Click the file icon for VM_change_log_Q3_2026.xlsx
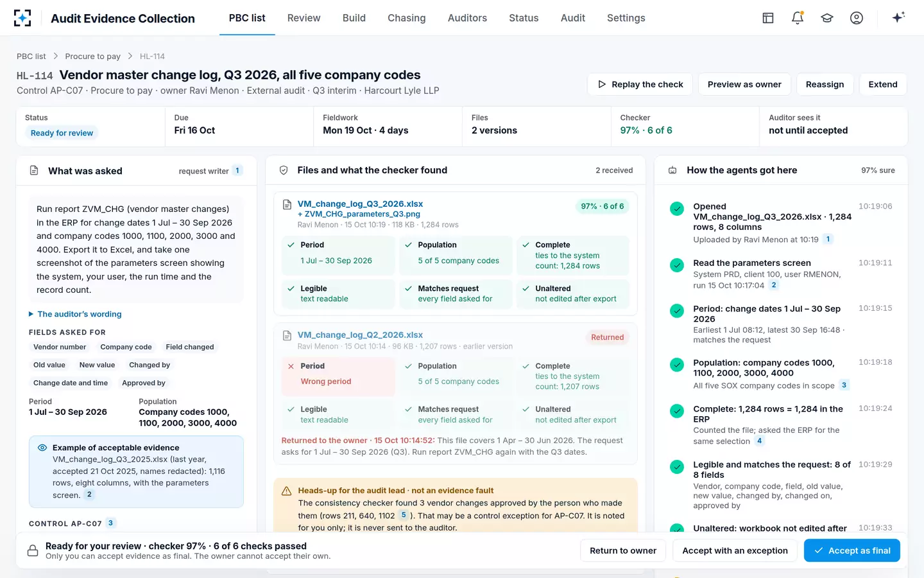 (287, 205)
